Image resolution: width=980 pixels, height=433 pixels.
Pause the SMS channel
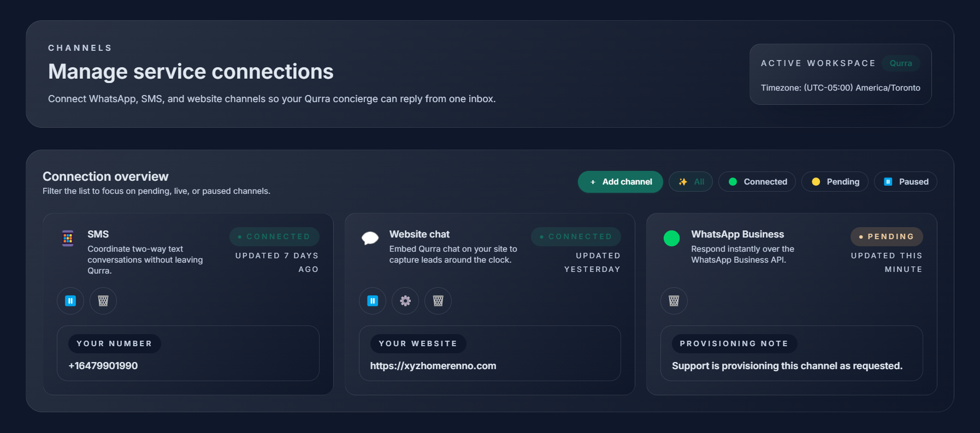(x=70, y=301)
